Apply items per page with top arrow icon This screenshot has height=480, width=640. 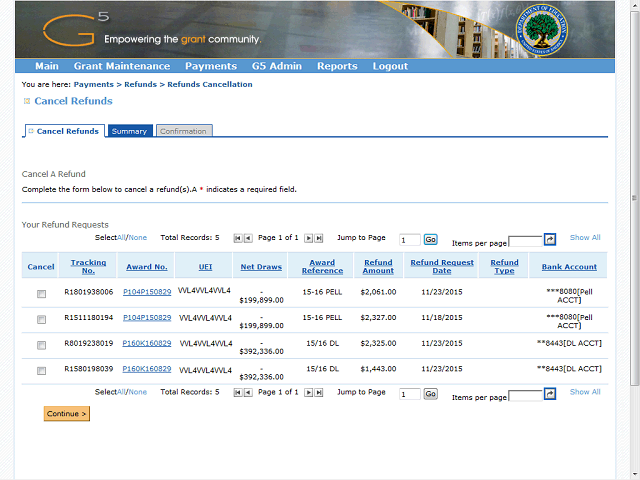[x=549, y=240]
